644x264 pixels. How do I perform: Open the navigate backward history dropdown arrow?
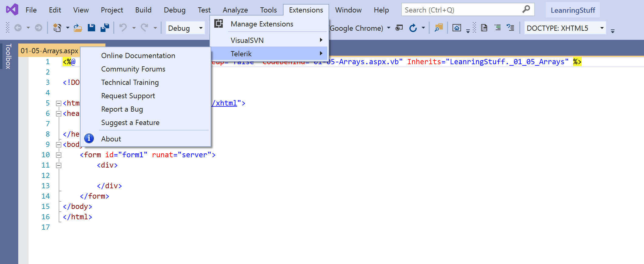pyautogui.click(x=28, y=28)
